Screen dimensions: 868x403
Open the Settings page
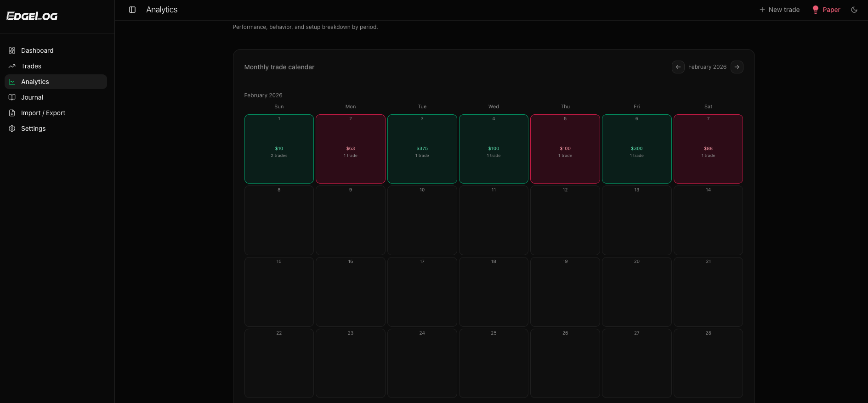tap(56, 129)
